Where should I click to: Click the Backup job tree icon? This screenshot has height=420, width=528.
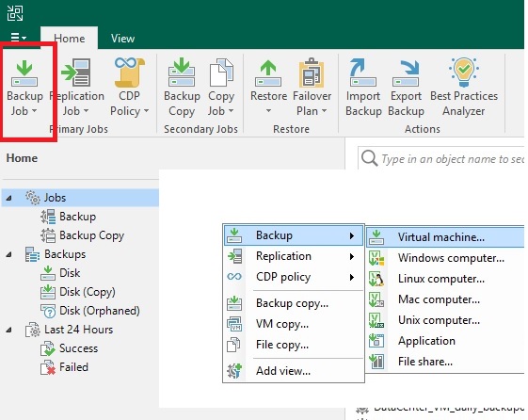pos(48,217)
